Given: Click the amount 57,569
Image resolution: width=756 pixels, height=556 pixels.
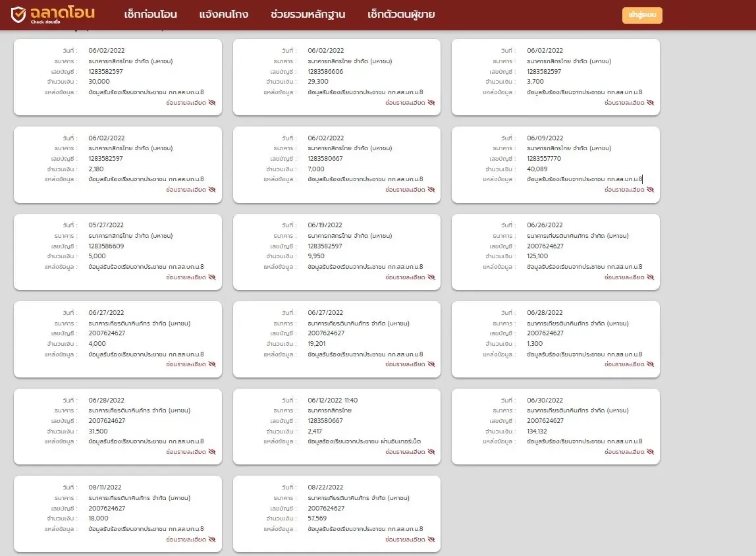Looking at the screenshot, I should coord(317,518).
